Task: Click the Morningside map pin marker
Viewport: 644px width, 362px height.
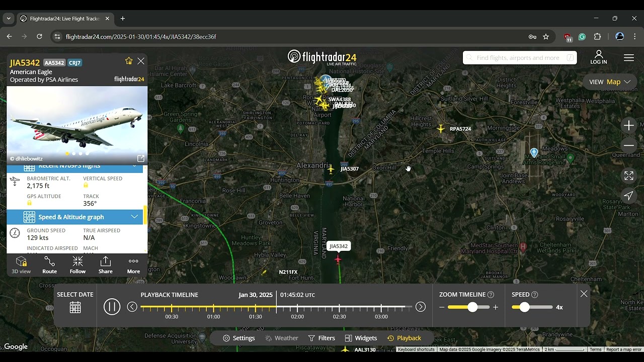Action: tap(534, 152)
